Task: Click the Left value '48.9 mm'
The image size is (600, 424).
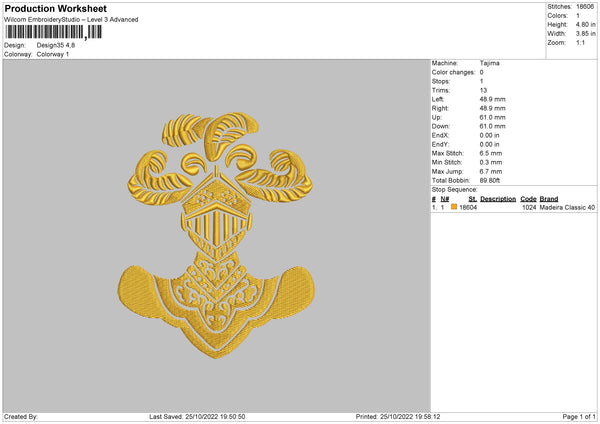Action: coord(492,99)
